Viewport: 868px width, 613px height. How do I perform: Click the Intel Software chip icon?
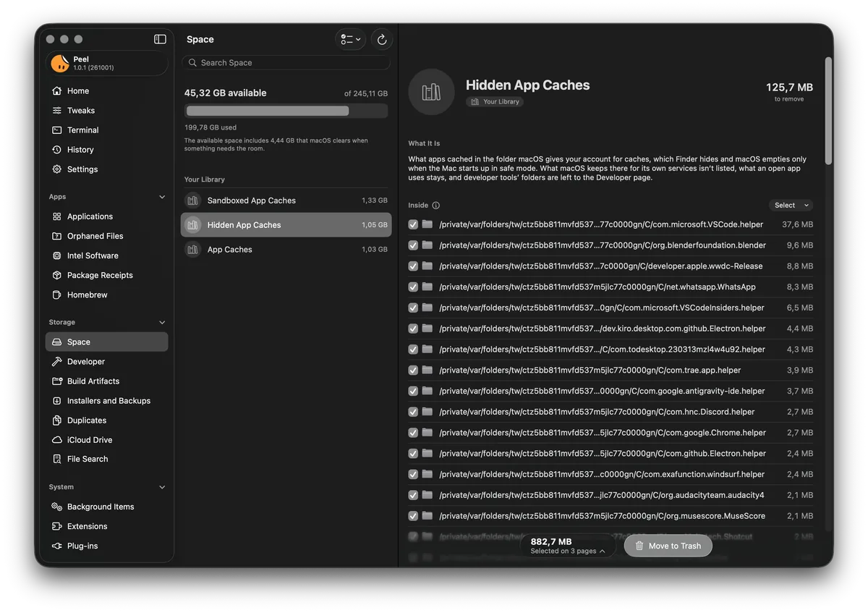(57, 255)
